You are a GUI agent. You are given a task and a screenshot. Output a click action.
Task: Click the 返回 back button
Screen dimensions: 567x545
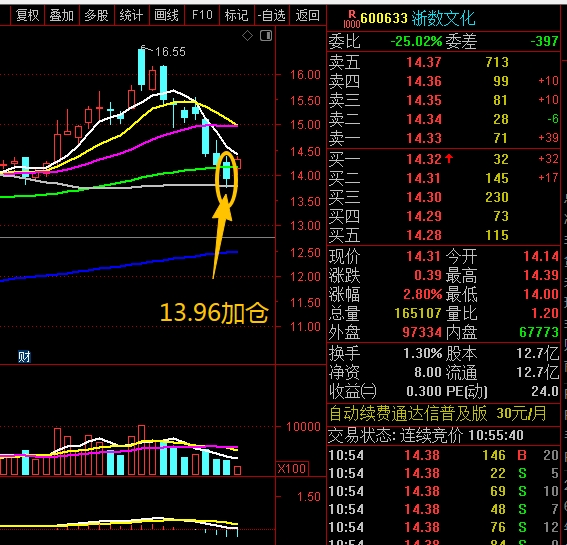(x=308, y=16)
